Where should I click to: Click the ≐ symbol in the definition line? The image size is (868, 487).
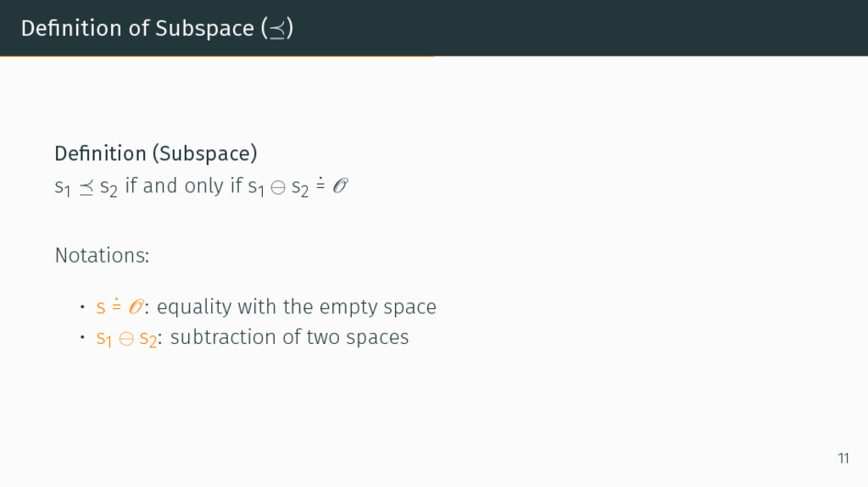pyautogui.click(x=320, y=185)
